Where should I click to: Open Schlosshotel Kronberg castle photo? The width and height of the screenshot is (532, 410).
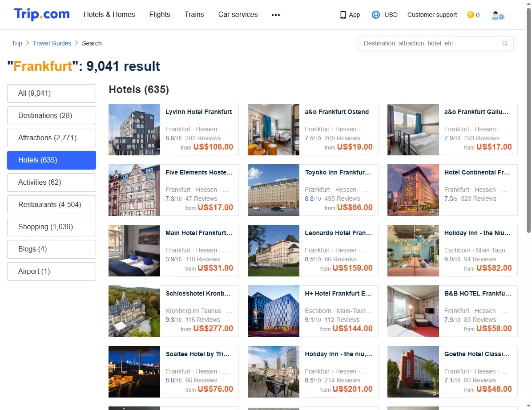point(134,311)
